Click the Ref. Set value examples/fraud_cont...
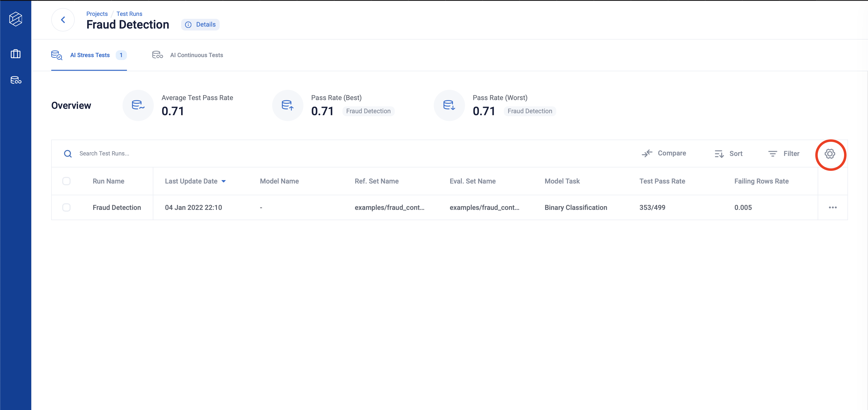This screenshot has height=410, width=868. pos(390,207)
